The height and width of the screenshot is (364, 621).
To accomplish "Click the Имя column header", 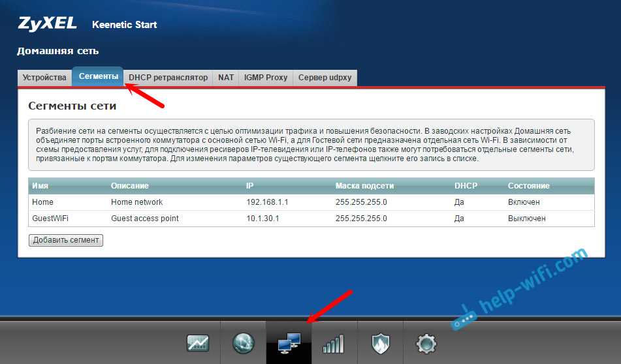I will coord(40,186).
